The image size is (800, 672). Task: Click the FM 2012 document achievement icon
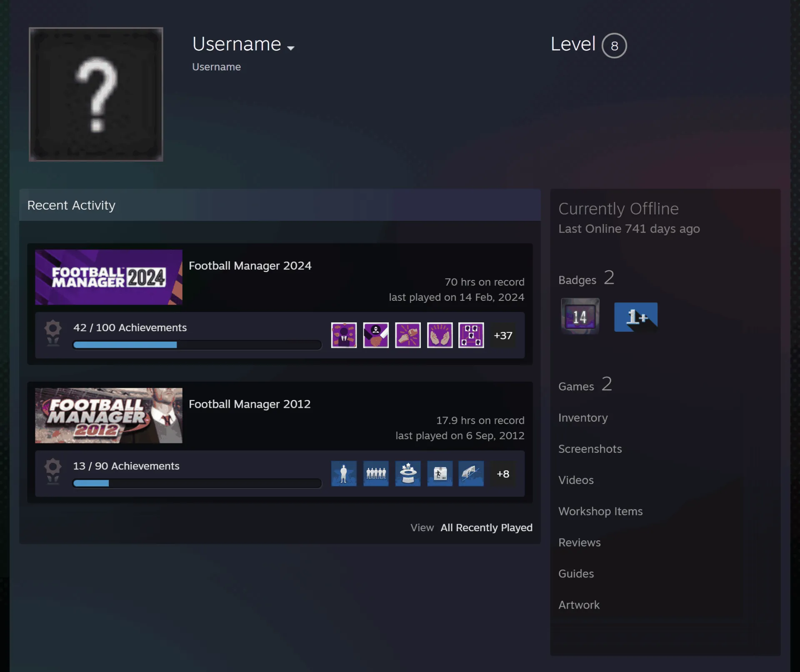point(440,473)
